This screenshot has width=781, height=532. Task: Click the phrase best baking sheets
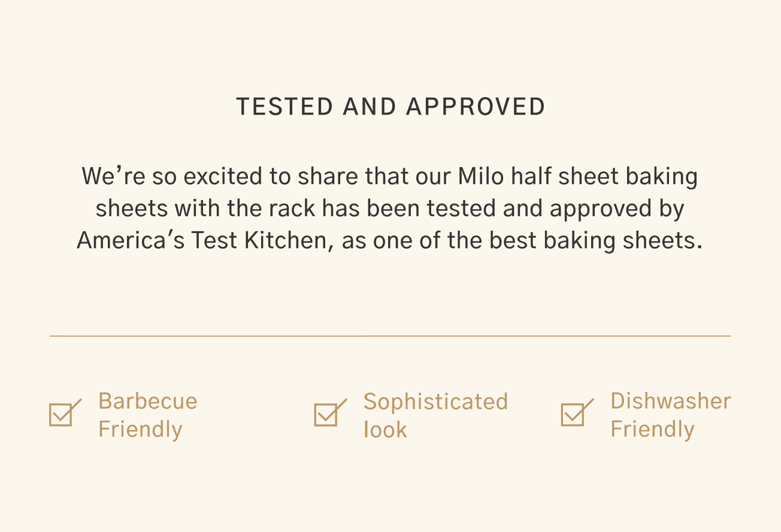coord(595,240)
